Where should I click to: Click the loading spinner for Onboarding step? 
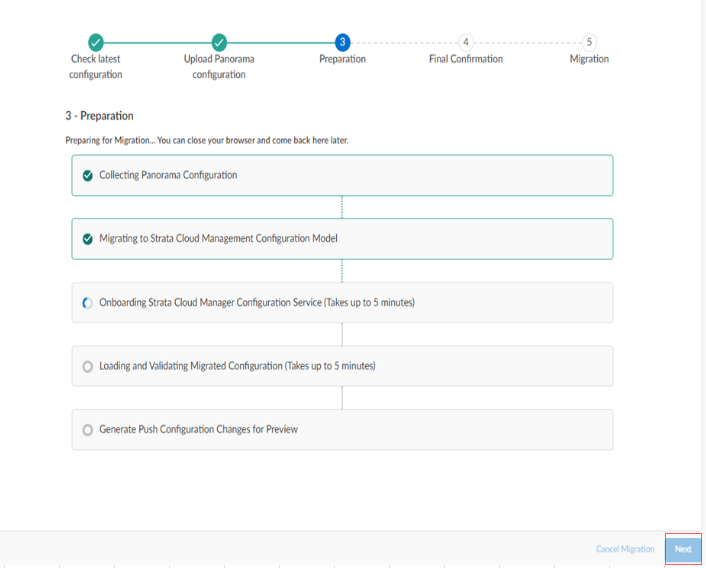pyautogui.click(x=88, y=303)
